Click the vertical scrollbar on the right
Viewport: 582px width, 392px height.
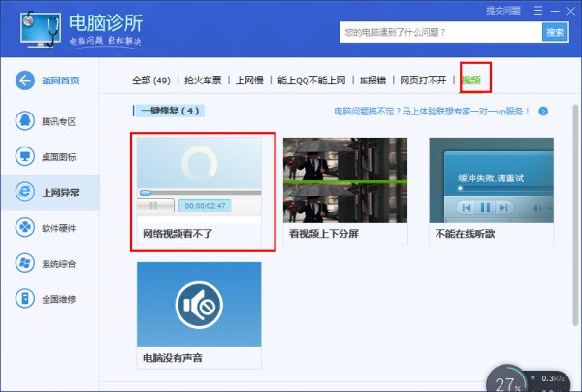(576, 215)
